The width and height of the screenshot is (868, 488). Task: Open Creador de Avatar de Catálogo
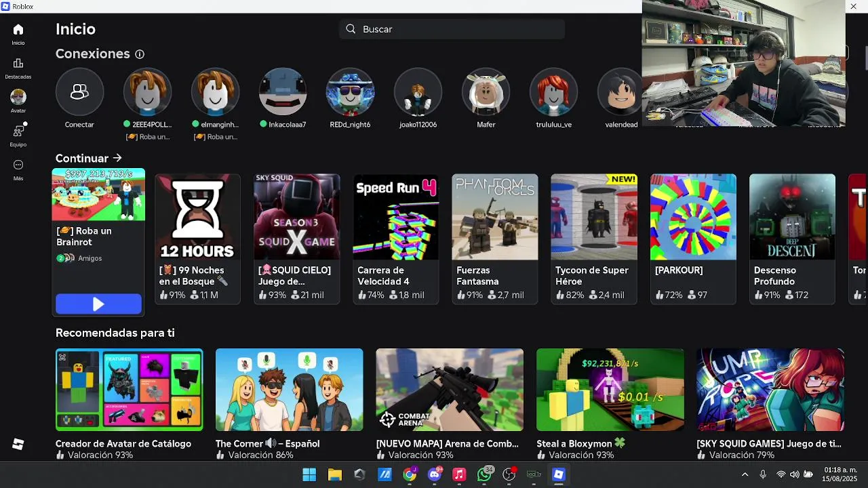129,390
